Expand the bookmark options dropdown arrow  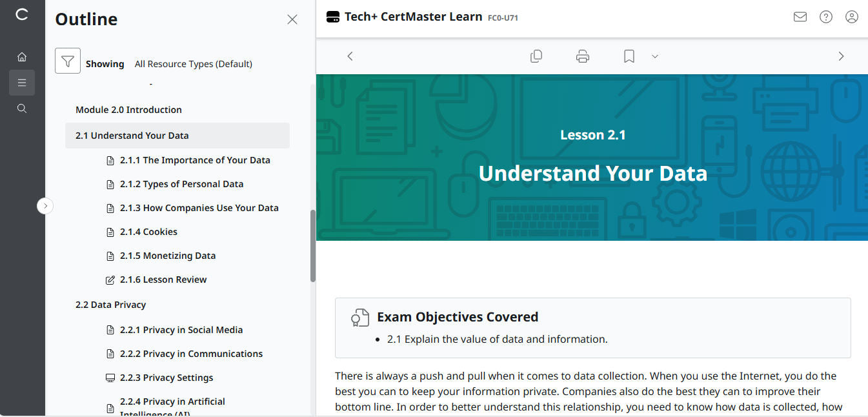(x=655, y=57)
